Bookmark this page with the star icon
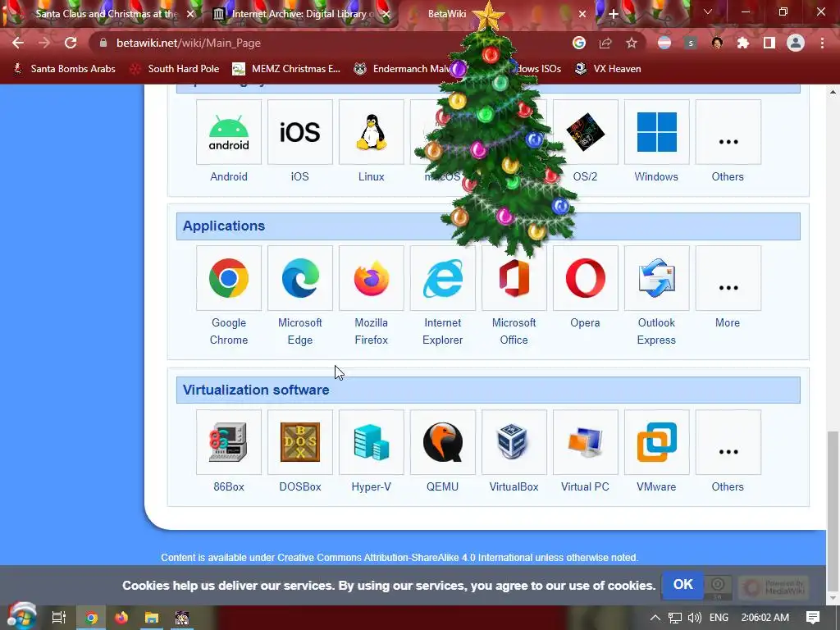Image resolution: width=840 pixels, height=630 pixels. click(x=632, y=43)
